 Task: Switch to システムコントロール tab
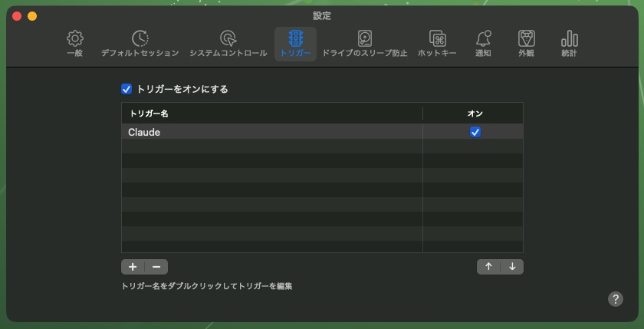(x=228, y=44)
